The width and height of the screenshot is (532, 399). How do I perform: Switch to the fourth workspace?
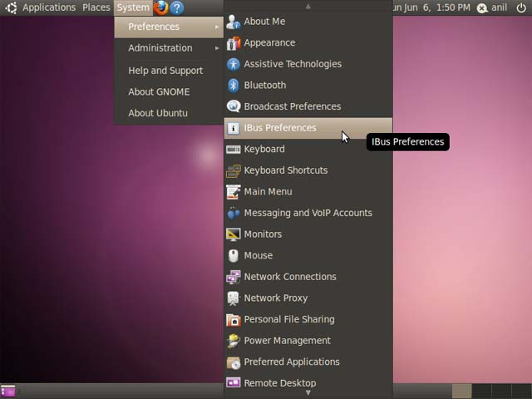[521, 392]
